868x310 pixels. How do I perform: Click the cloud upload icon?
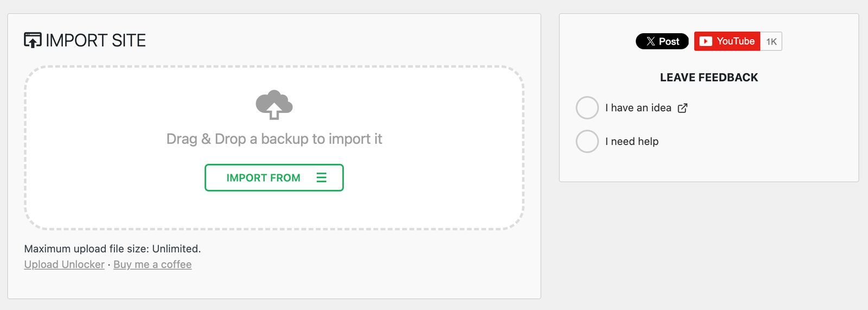(274, 104)
